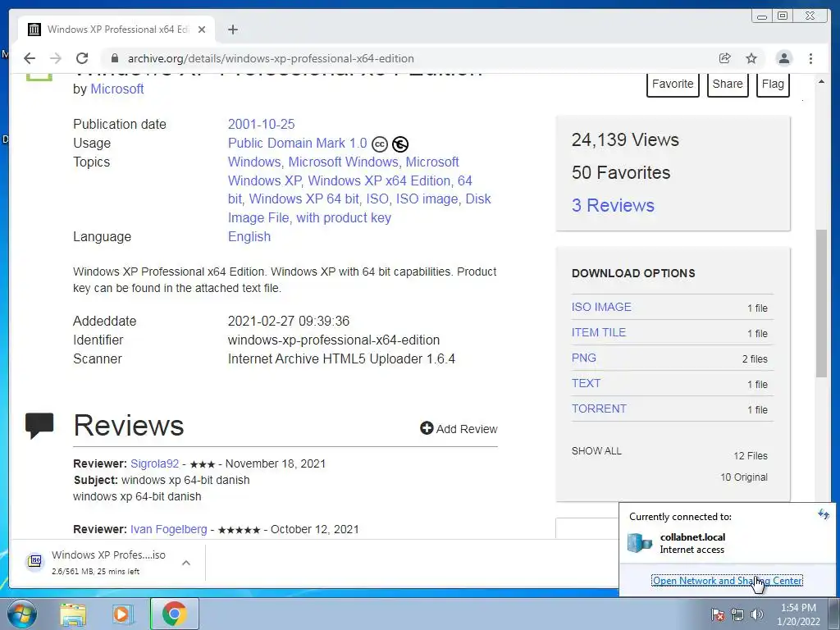Screen dimensions: 840x630
Task: Click the Chrome taskbar icon
Action: (x=175, y=614)
